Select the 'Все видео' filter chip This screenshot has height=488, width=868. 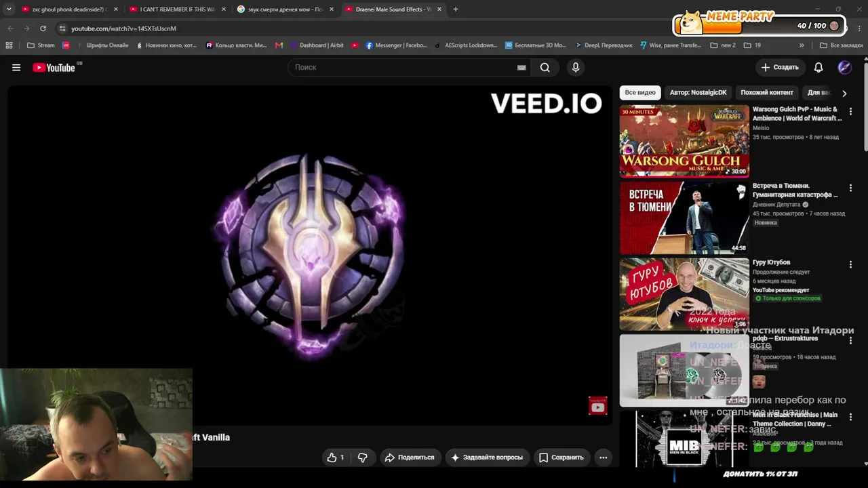(640, 92)
